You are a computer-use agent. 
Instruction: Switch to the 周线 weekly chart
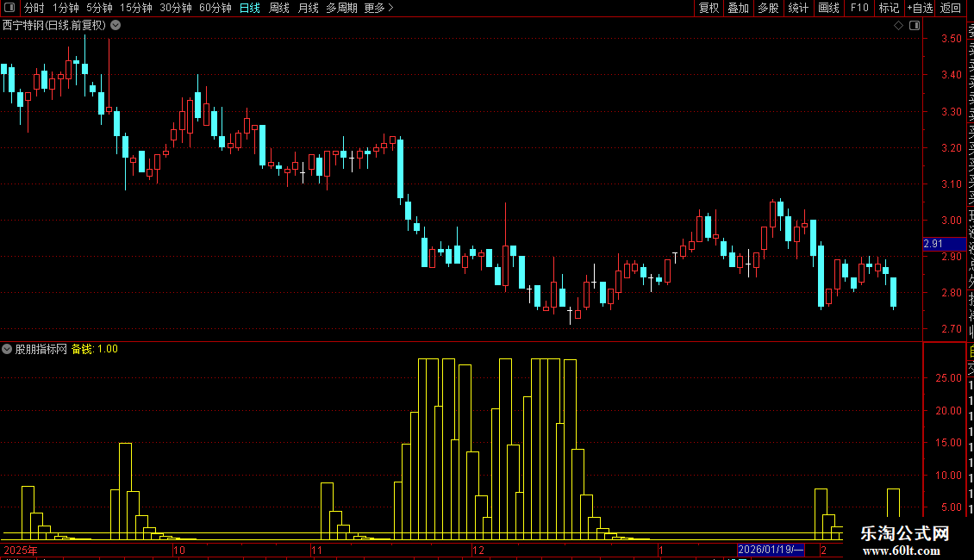279,8
